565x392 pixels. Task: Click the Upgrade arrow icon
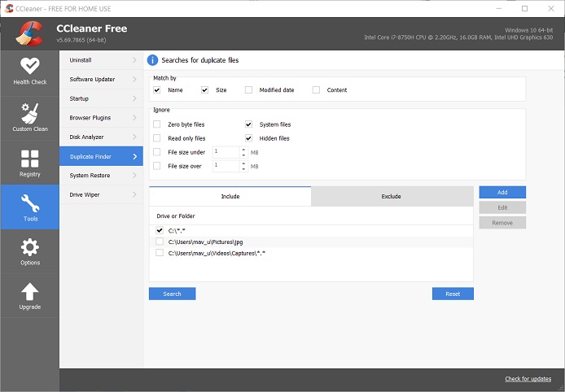[30, 291]
